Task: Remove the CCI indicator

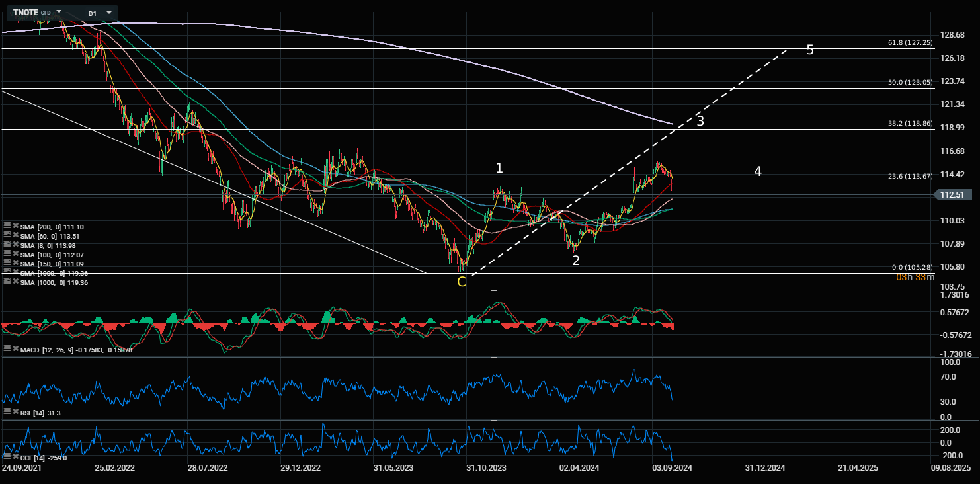Action: [x=15, y=456]
